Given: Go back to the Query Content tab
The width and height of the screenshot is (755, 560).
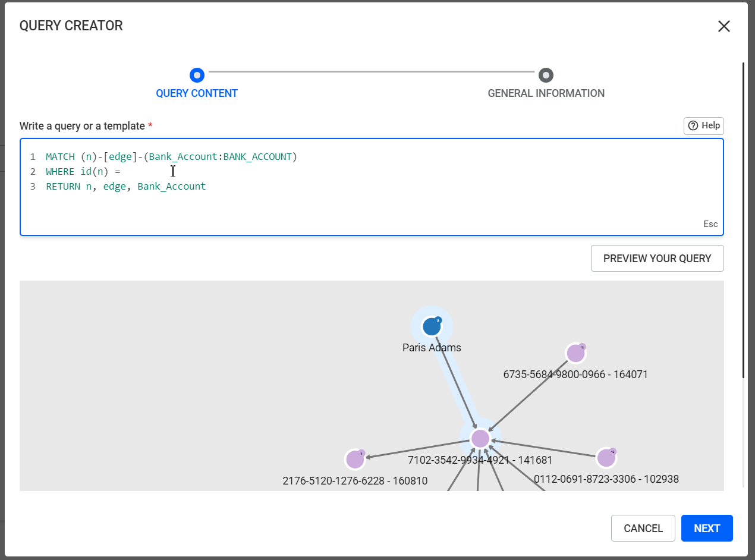Looking at the screenshot, I should click(x=197, y=93).
